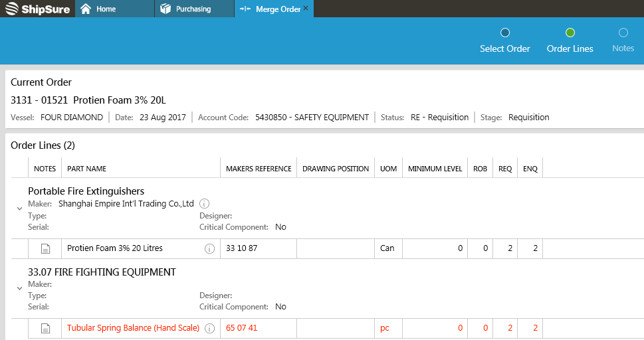Viewport: 644px width, 340px height.
Task: Click info icon beside Tubular Spring Balance
Action: 209,328
